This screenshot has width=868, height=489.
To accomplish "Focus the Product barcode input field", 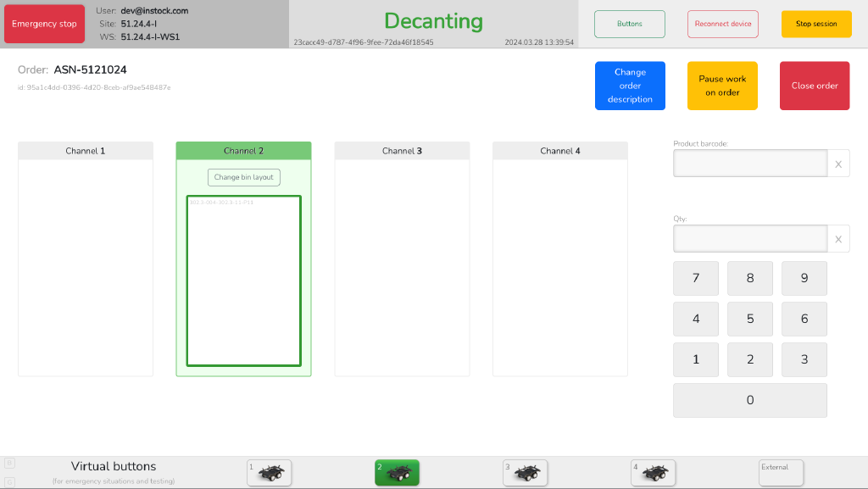I will click(750, 164).
